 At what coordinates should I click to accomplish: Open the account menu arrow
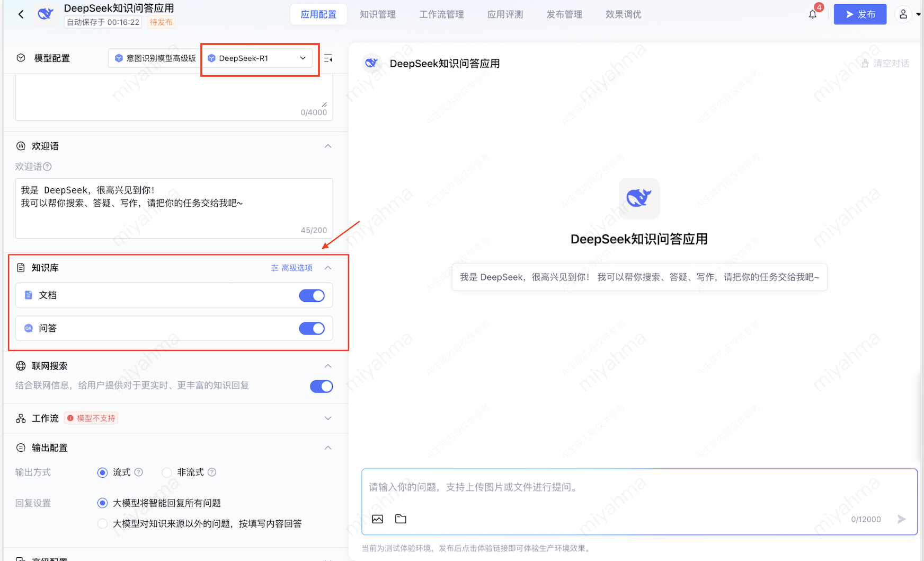(x=918, y=14)
